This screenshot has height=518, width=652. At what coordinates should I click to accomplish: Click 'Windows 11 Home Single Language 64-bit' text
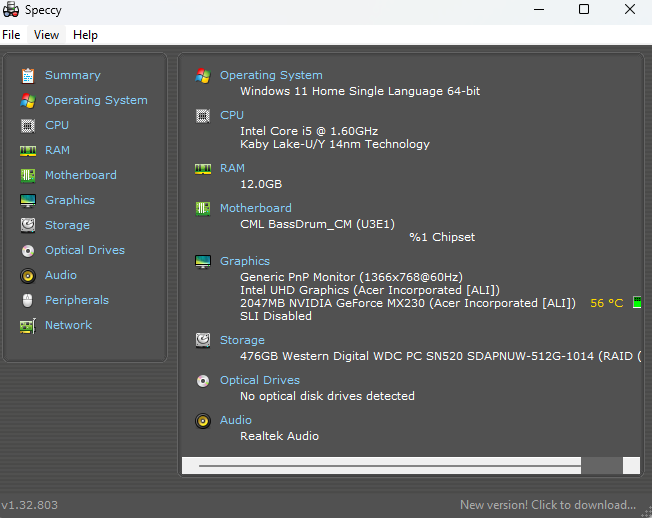360,91
